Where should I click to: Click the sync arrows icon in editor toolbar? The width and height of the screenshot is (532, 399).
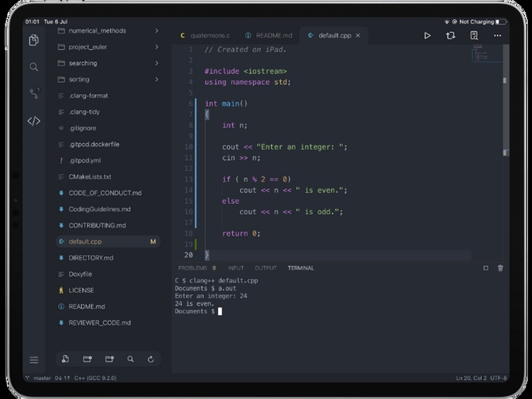click(x=451, y=36)
